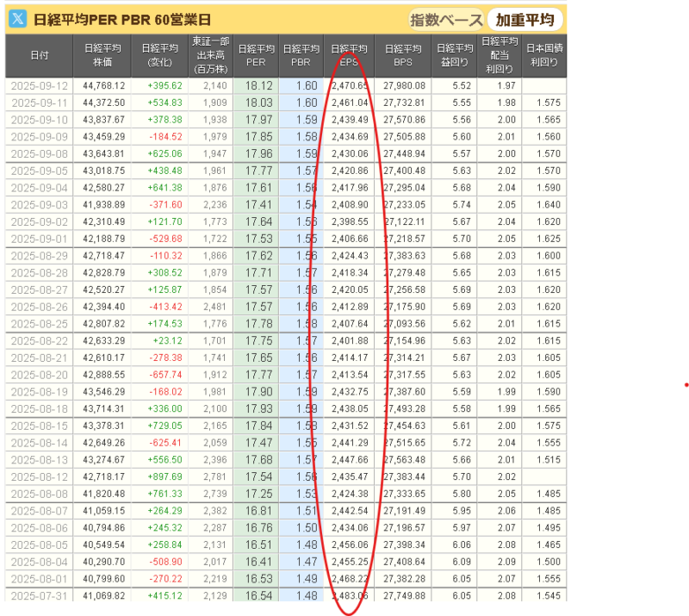Click date cell 2025-08-15
The width and height of the screenshot is (689, 616).
pyautogui.click(x=39, y=426)
